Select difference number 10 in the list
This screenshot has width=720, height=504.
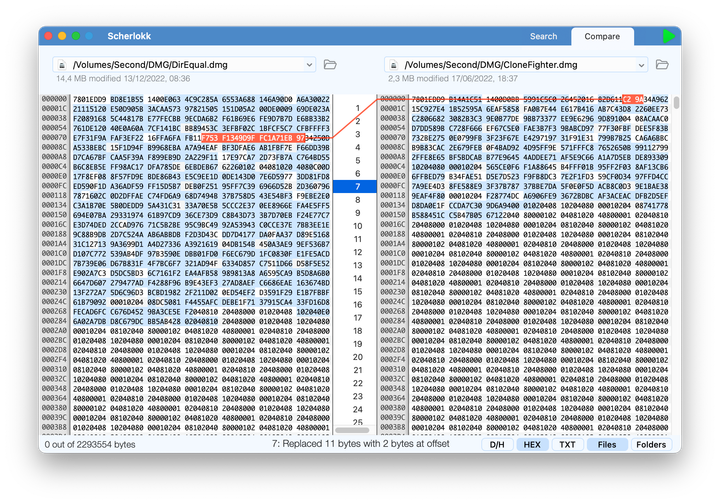357,226
